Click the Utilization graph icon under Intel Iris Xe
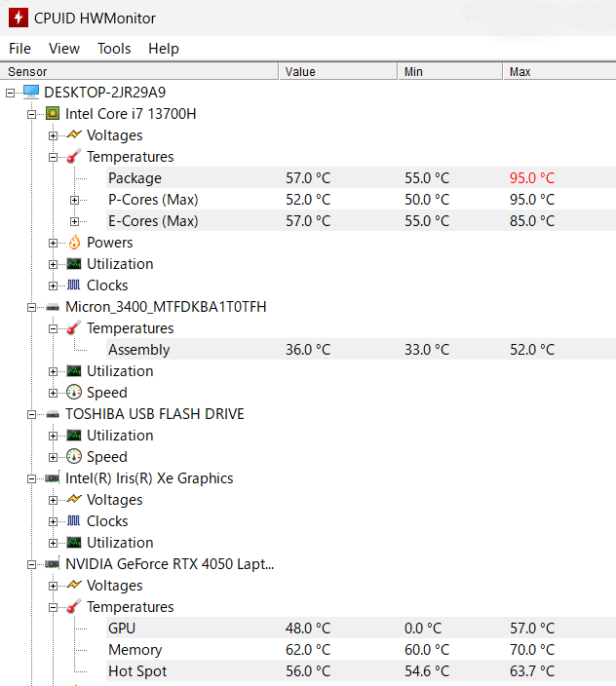616x686 pixels. (x=74, y=543)
